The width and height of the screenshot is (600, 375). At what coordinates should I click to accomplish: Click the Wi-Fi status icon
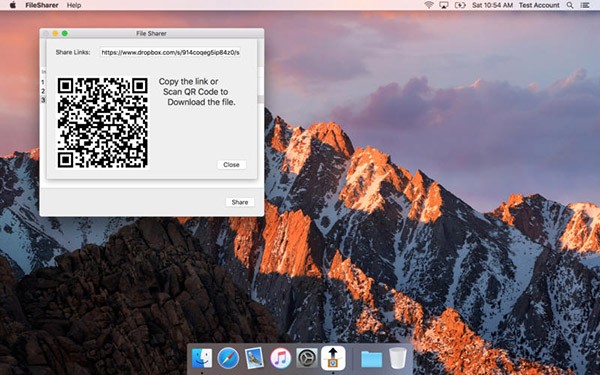tap(429, 5)
